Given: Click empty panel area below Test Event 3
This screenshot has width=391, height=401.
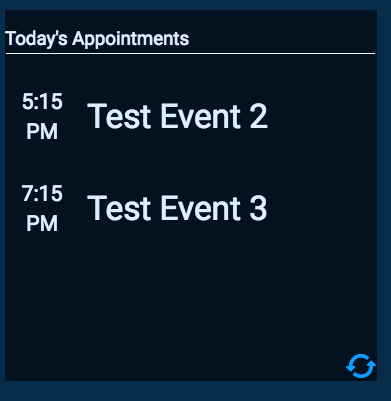Looking at the screenshot, I should (x=190, y=293).
